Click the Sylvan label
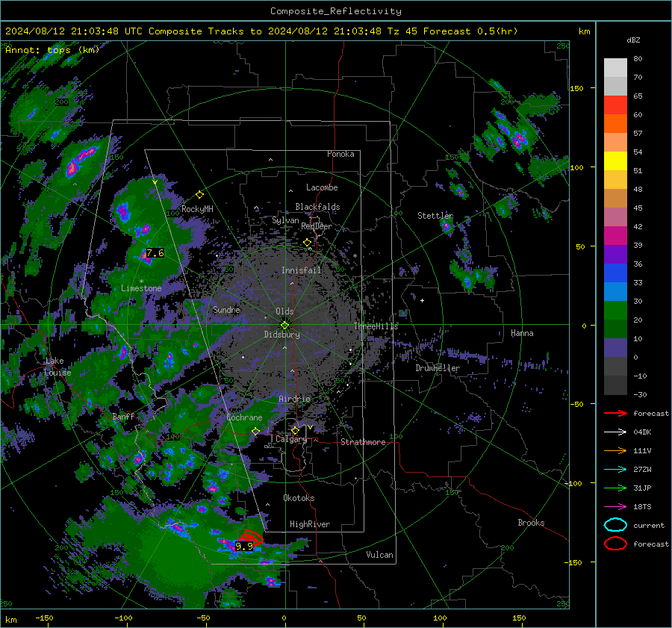 [x=285, y=220]
